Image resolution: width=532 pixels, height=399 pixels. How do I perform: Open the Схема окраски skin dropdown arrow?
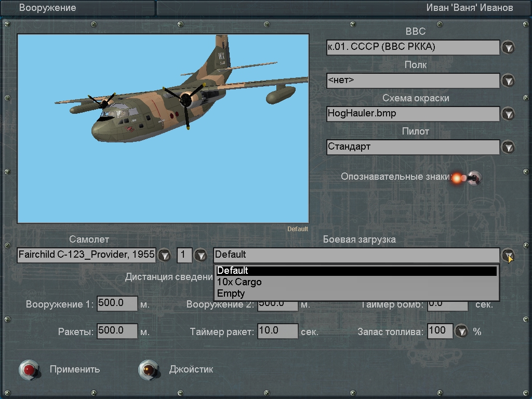(508, 114)
